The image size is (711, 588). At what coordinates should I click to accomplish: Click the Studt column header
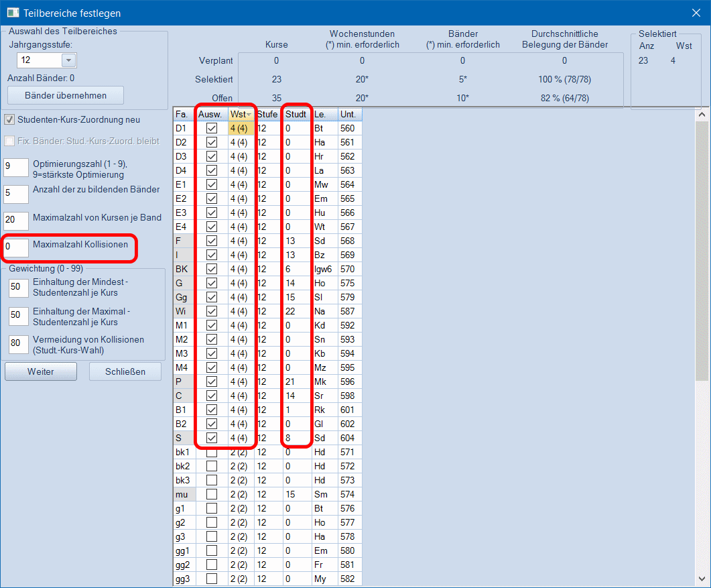click(296, 115)
